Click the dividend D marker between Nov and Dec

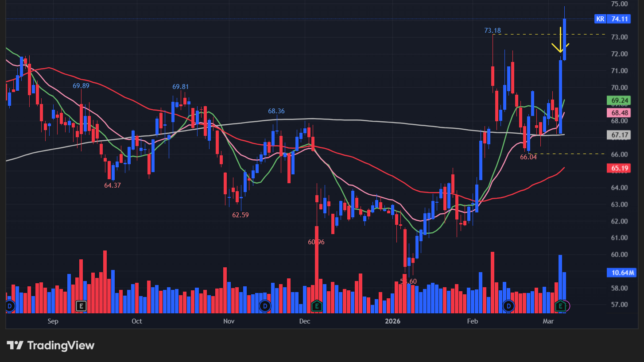265,305
